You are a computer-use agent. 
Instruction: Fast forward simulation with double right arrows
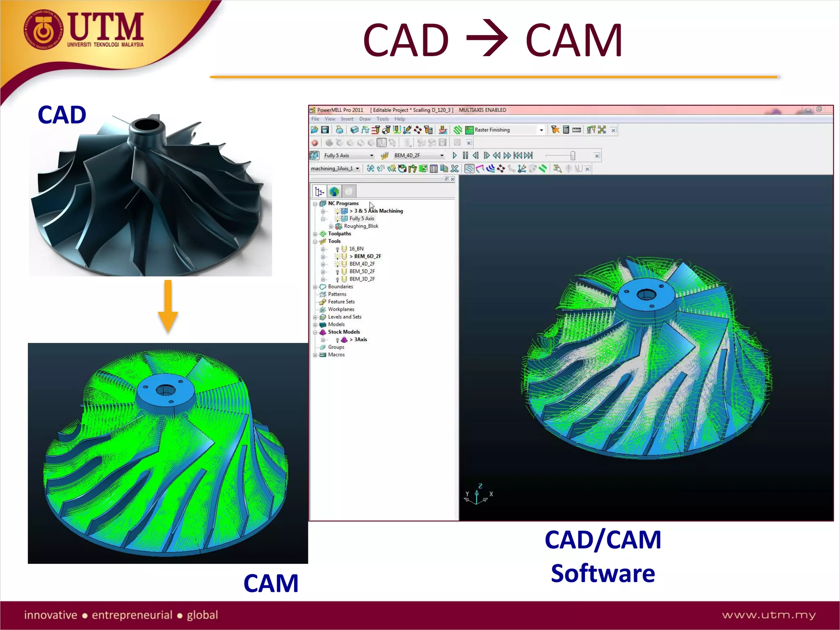point(507,155)
